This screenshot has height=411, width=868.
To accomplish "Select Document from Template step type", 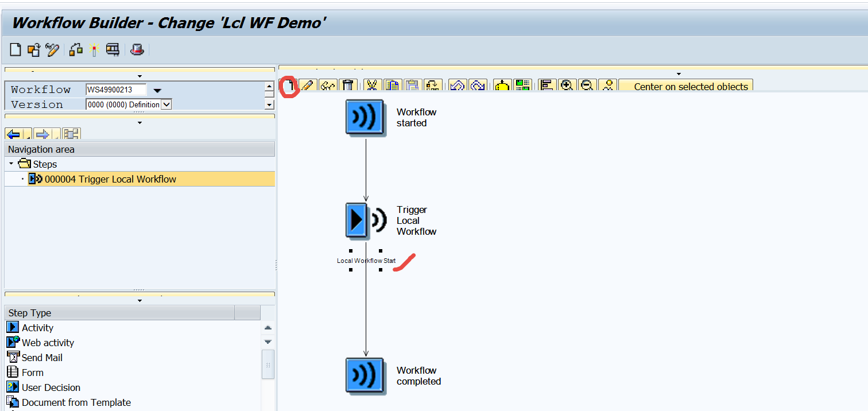I will pyautogui.click(x=68, y=402).
